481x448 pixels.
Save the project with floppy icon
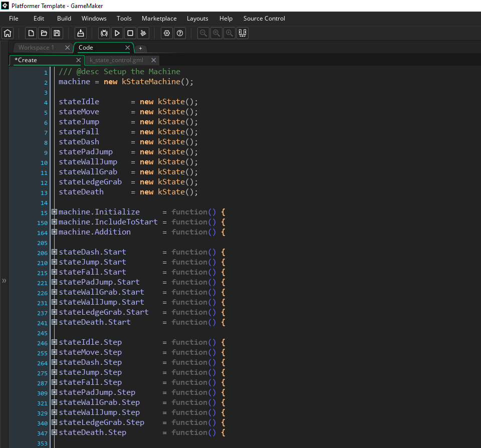coord(57,34)
